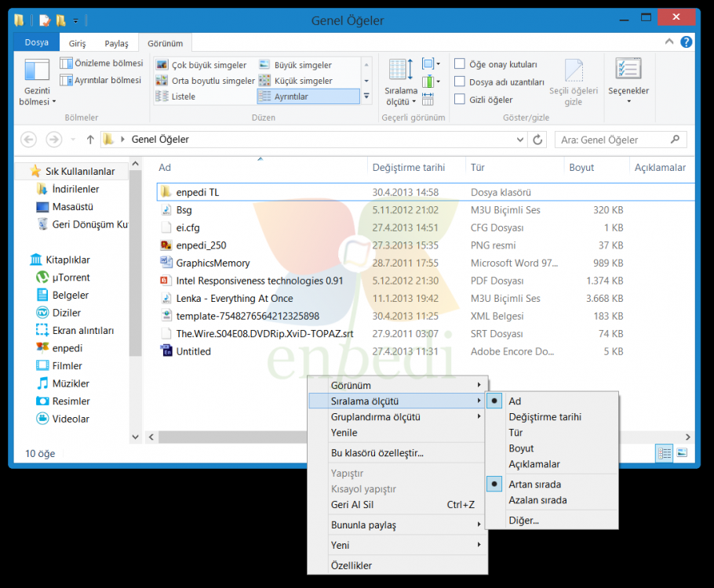714x588 pixels.
Task: Click Diğer... in sort submenu
Action: coord(552,521)
